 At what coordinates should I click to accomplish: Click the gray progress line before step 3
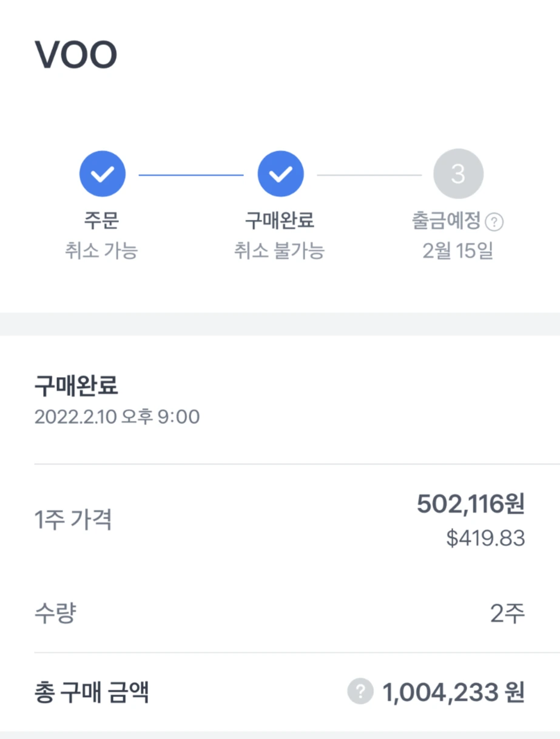(369, 175)
